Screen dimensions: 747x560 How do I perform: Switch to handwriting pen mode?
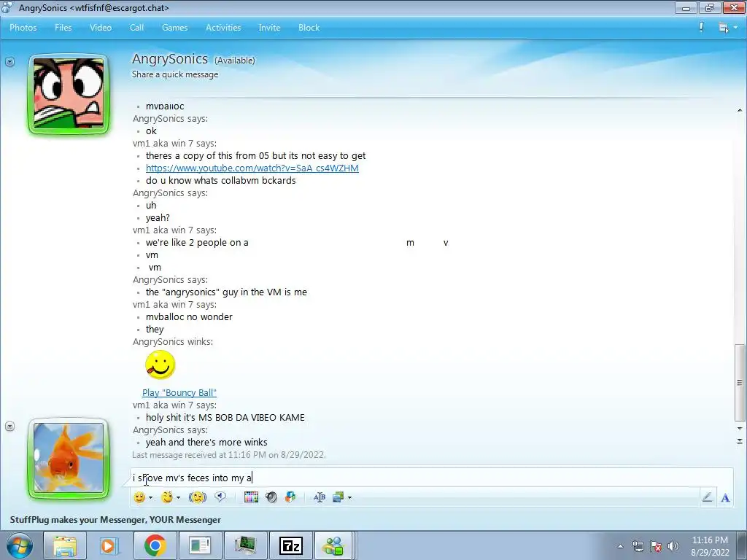click(x=708, y=497)
